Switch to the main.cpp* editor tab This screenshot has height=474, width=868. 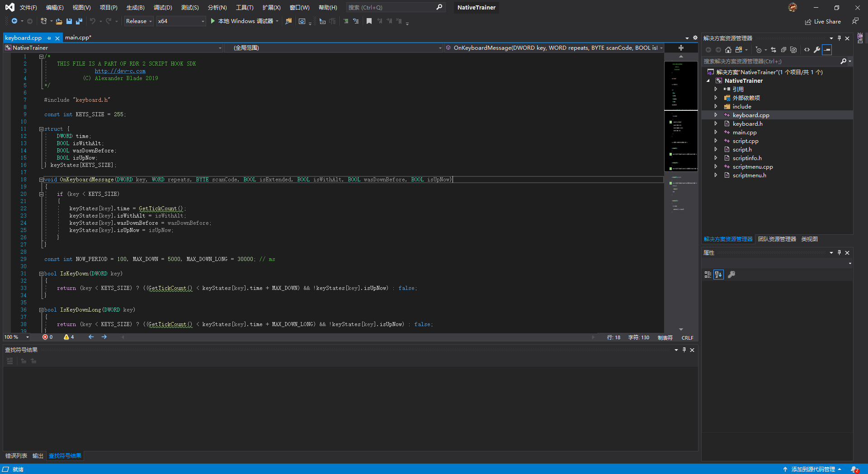tap(78, 38)
